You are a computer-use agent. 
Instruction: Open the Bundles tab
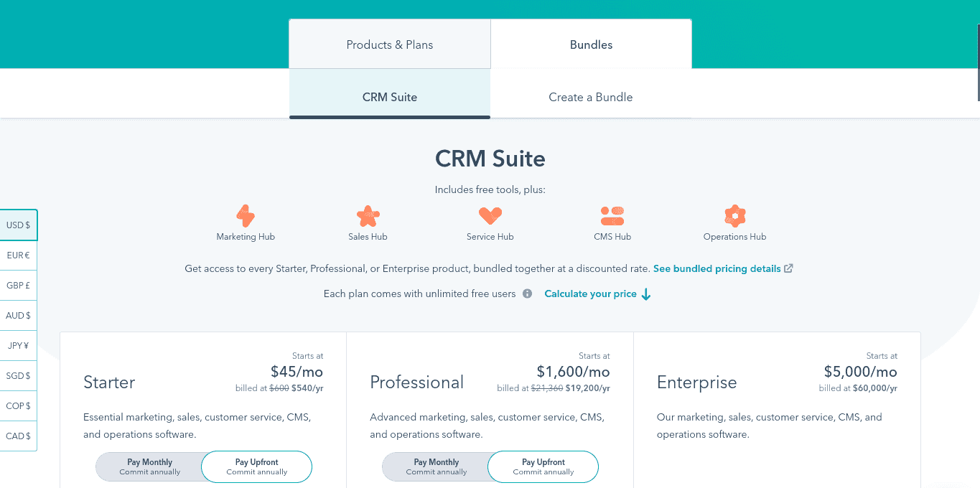tap(591, 44)
